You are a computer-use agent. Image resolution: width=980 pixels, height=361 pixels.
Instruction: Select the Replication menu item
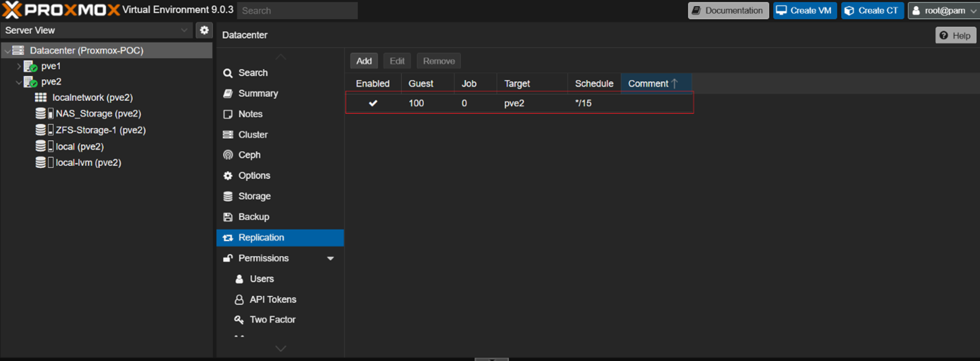(x=280, y=238)
